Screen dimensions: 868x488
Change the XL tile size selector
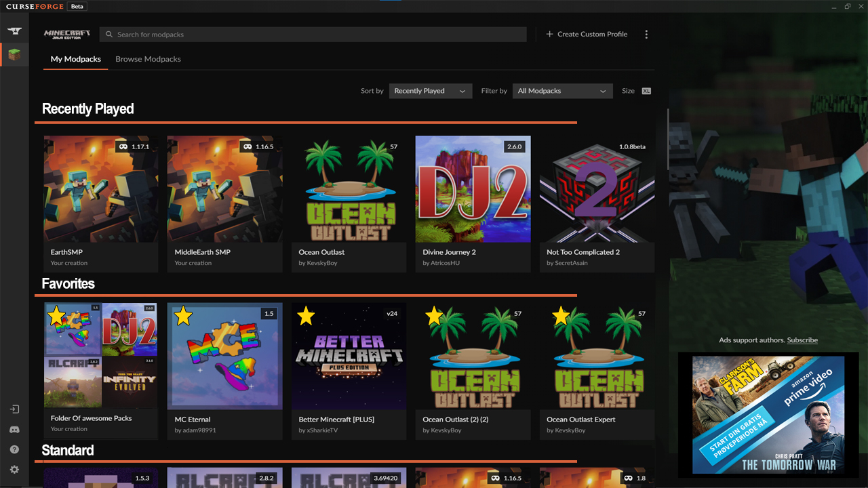pyautogui.click(x=646, y=91)
